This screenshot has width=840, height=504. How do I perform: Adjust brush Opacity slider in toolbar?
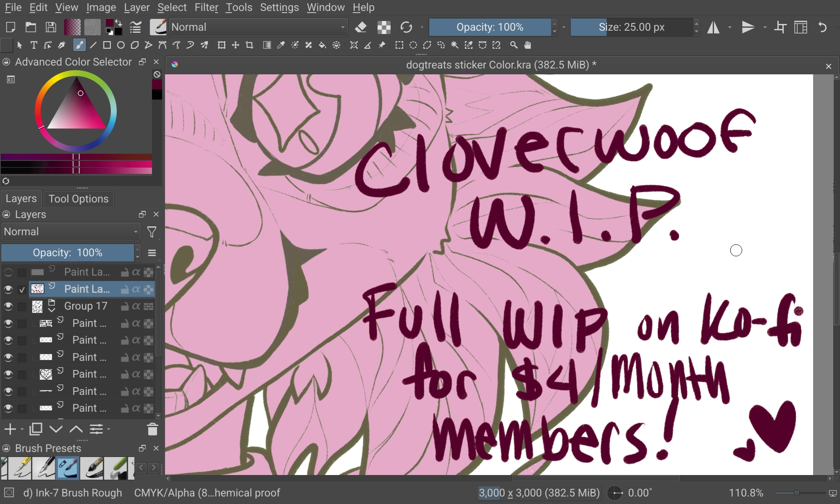click(490, 27)
